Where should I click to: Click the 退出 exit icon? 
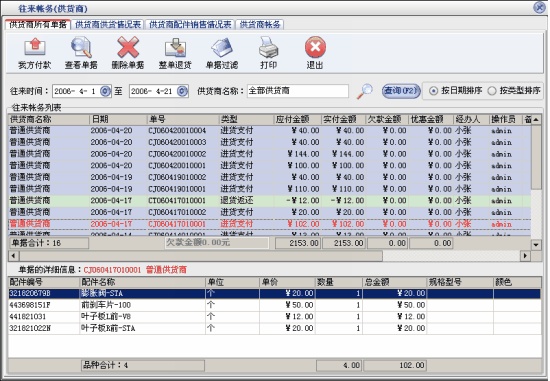(315, 47)
